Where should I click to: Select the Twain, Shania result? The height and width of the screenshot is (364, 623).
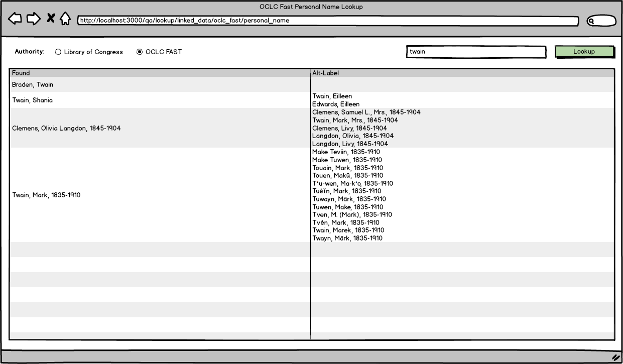[x=32, y=100]
